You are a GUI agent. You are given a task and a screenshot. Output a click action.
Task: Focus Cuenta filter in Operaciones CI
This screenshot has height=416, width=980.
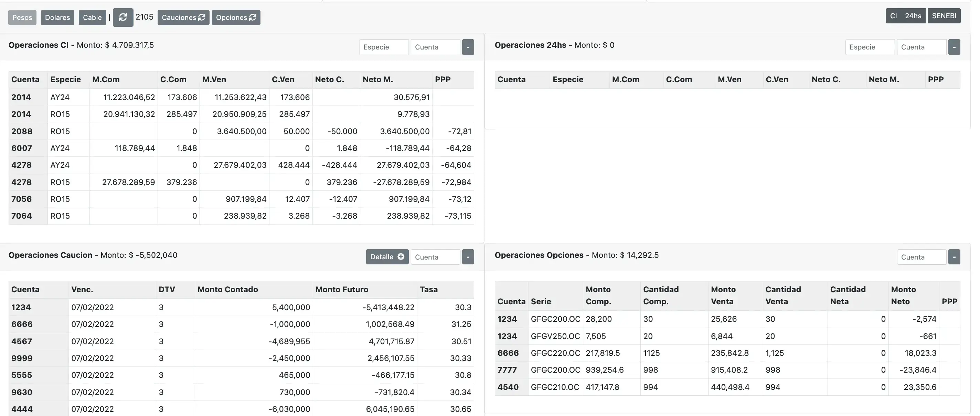click(x=435, y=47)
